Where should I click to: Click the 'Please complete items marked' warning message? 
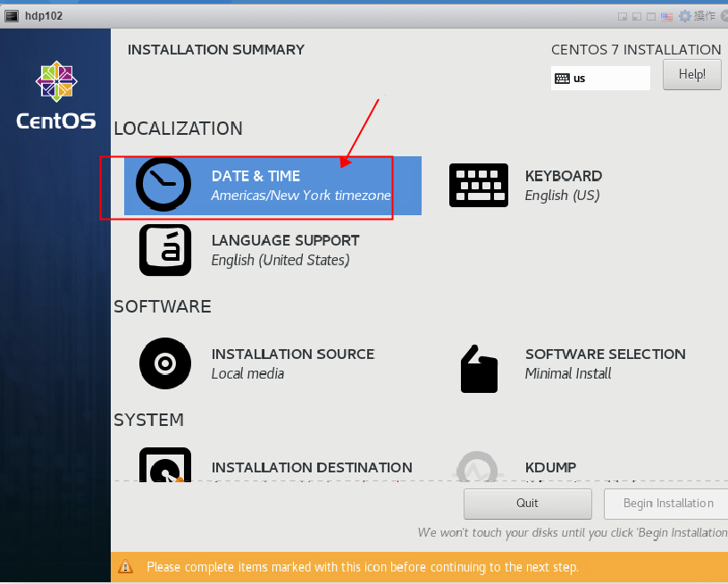point(363,567)
